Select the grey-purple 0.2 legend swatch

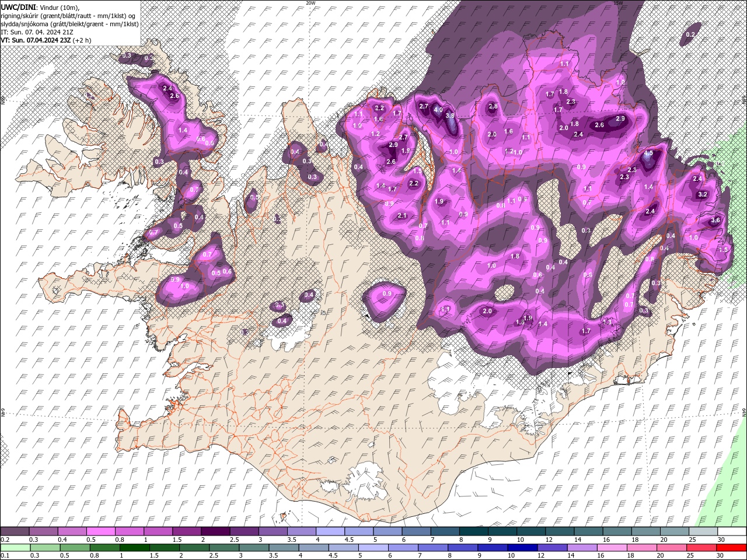[x=15, y=531]
